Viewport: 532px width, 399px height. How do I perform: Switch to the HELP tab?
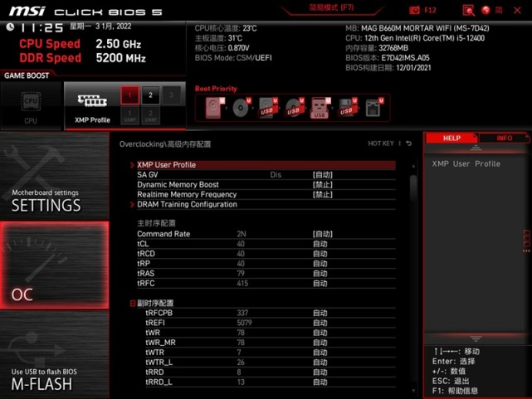[x=451, y=138]
